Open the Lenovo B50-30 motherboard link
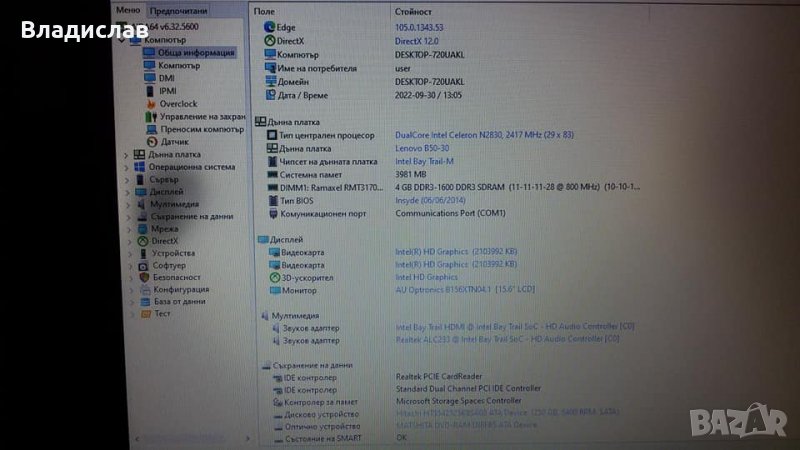Image resolution: width=800 pixels, height=450 pixels. tap(421, 148)
